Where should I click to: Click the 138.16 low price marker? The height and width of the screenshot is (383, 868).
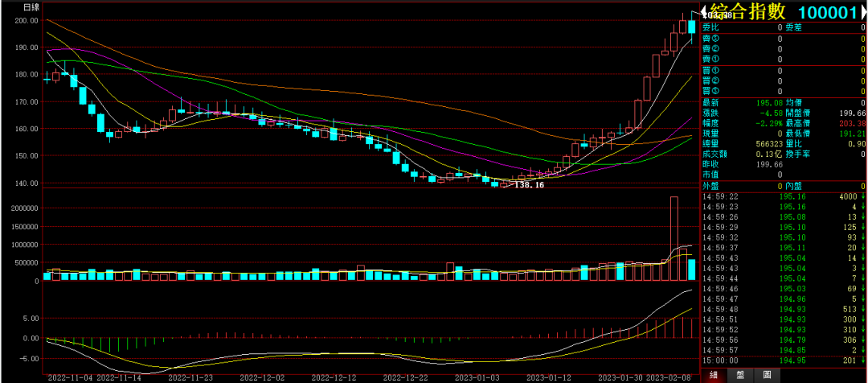(528, 185)
